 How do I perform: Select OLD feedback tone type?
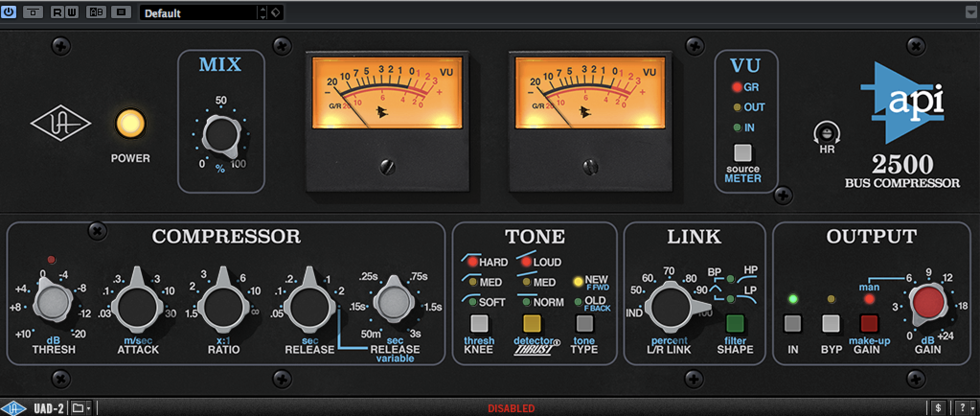578,302
